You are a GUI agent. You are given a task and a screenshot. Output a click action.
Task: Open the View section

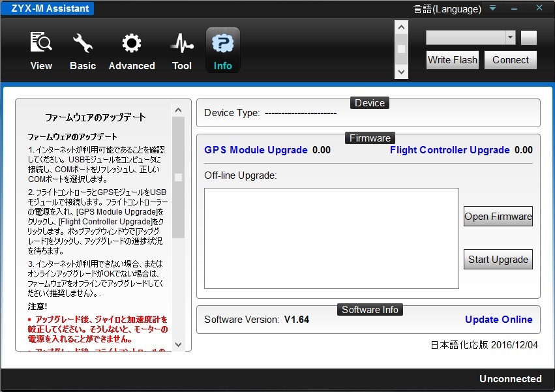41,50
